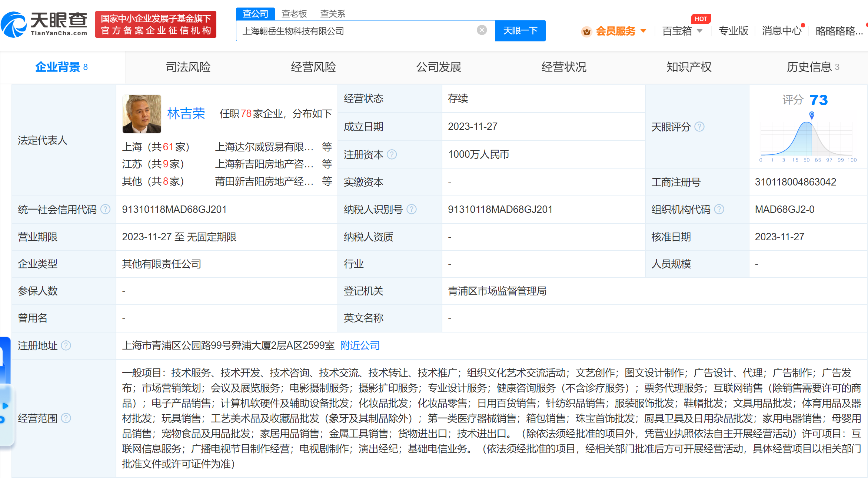Select registration number 310118004863042
868x478 pixels.
(x=795, y=182)
